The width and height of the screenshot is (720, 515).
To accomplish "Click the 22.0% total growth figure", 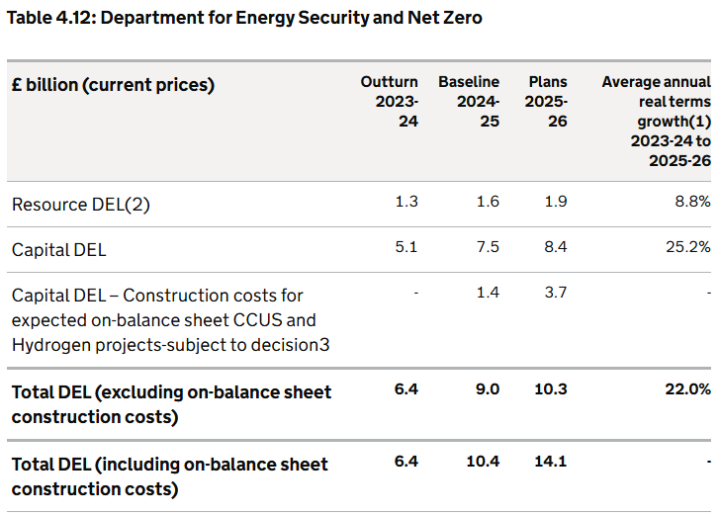I will coord(687,390).
